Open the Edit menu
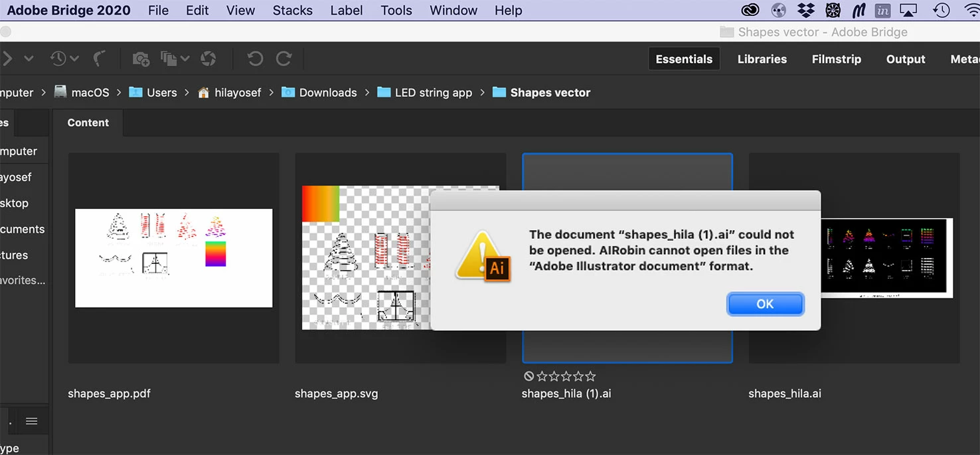 pos(197,11)
